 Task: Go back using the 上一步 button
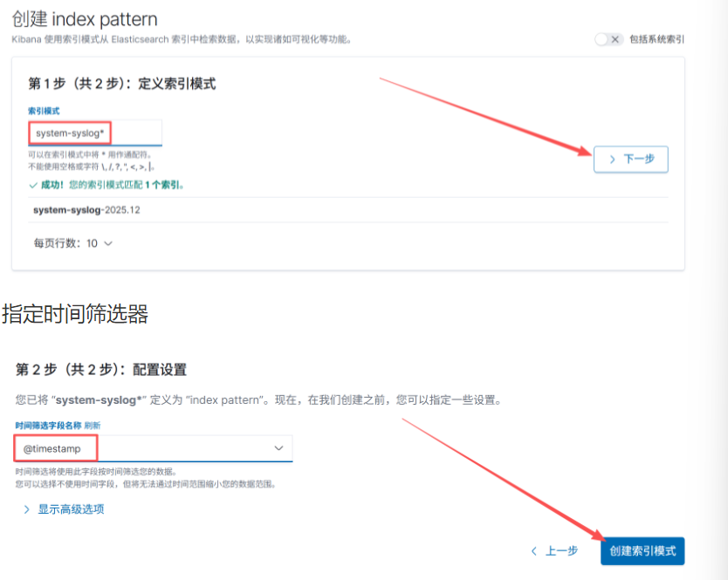coord(554,551)
